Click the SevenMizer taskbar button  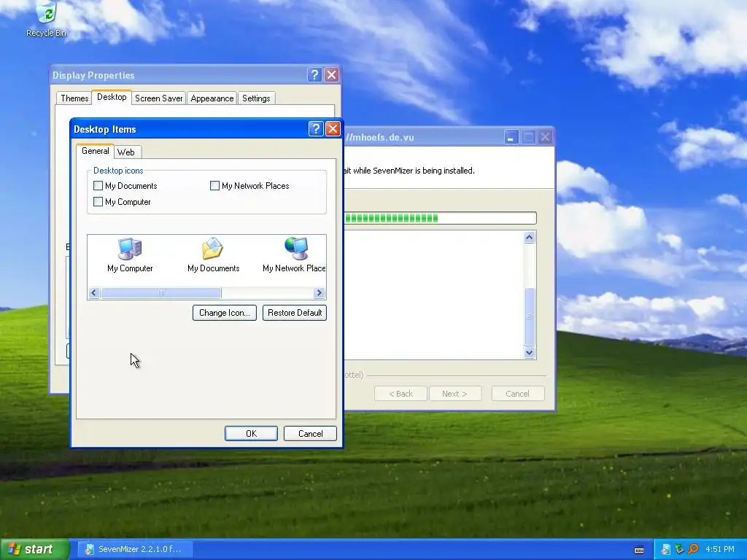(133, 549)
